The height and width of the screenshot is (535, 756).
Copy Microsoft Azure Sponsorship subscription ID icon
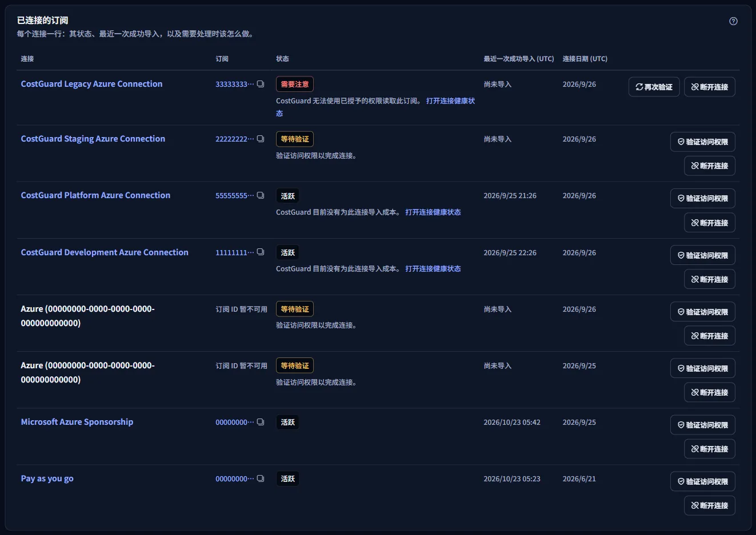(261, 422)
